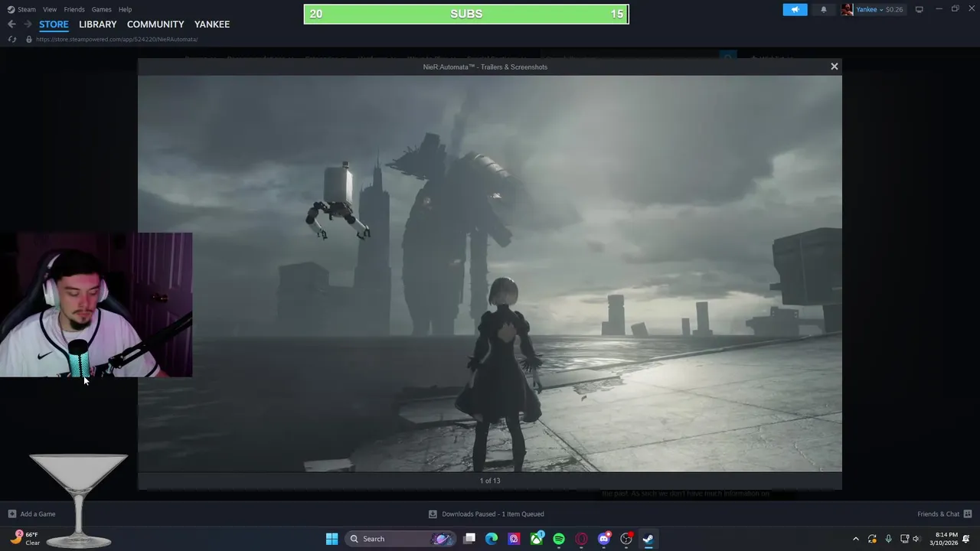Open the View menu
This screenshot has height=551, width=980.
[50, 9]
